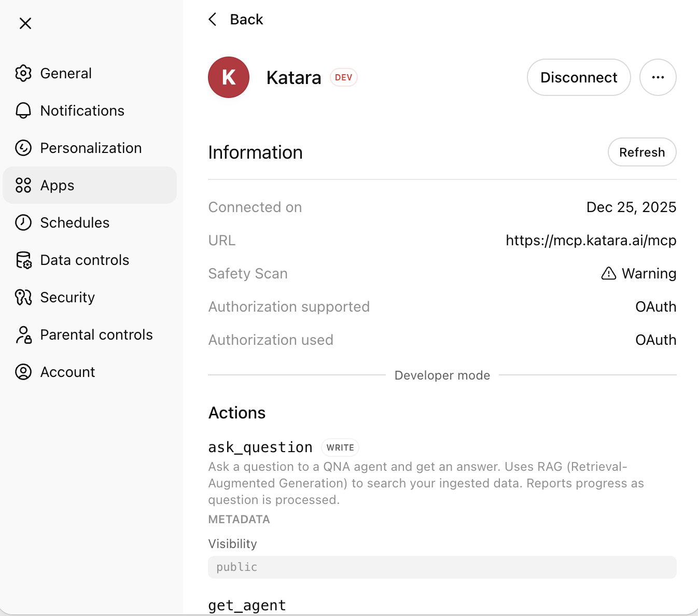The width and height of the screenshot is (698, 616).
Task: Click the Account profile icon
Action: 23,372
